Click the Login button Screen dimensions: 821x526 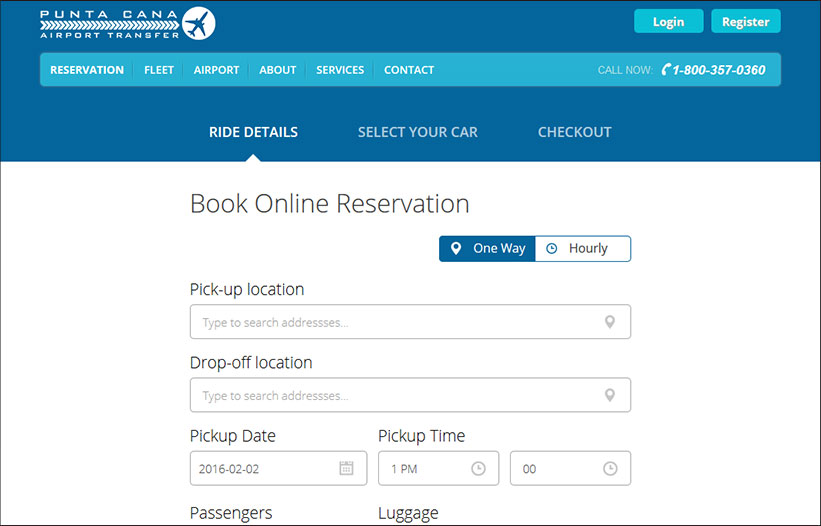pos(669,21)
